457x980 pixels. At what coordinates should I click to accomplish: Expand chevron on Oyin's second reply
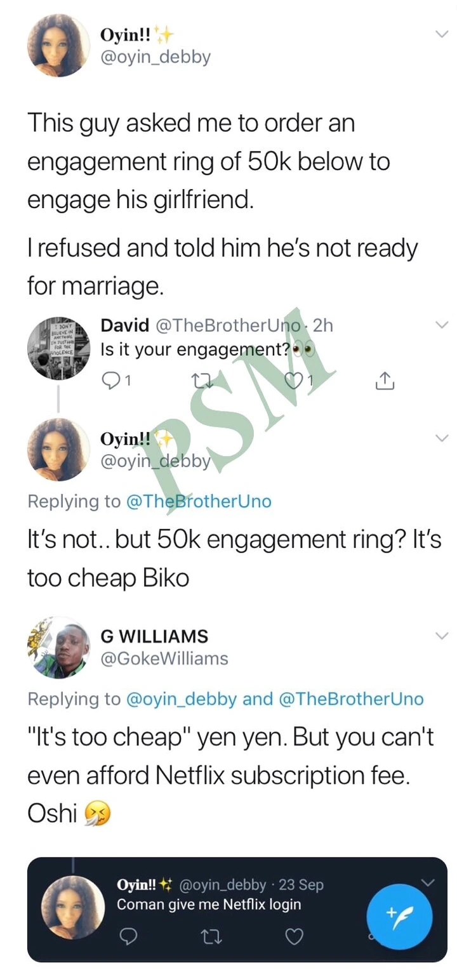pyautogui.click(x=441, y=438)
